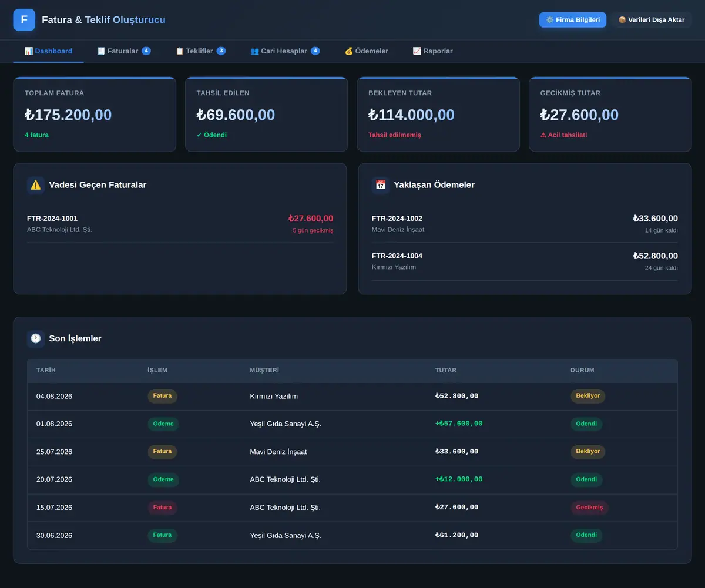Image resolution: width=705 pixels, height=588 pixels.
Task: Click the Tahsil edilmemiş label
Action: click(395, 135)
